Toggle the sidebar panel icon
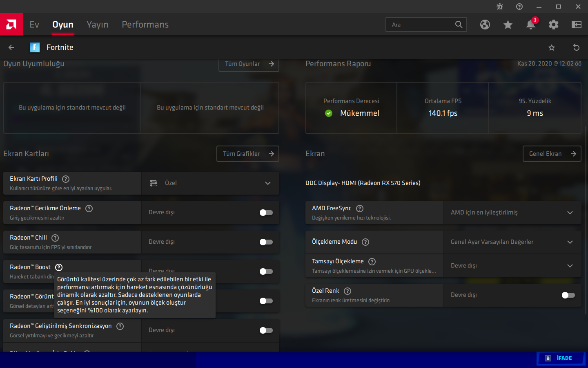Image resolution: width=588 pixels, height=368 pixels. [577, 25]
